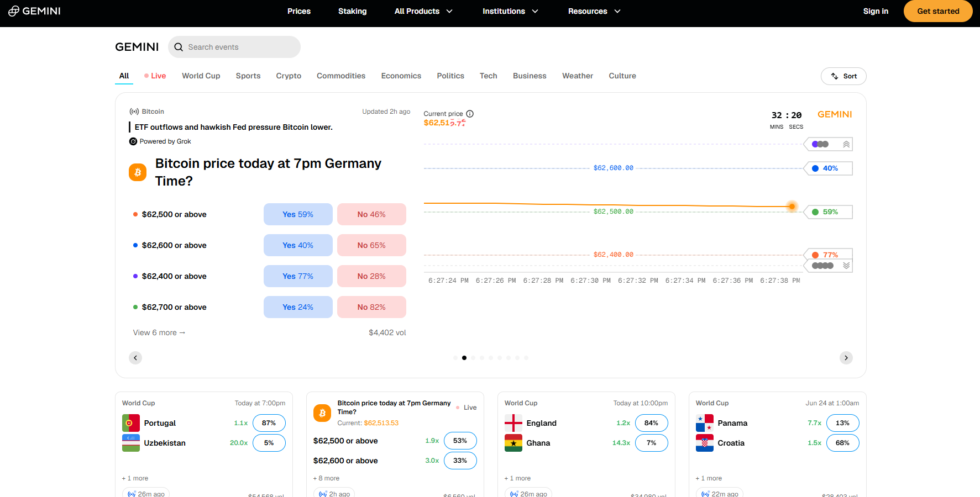Choose Yes 24% for $62,700 or above
This screenshot has height=497, width=980.
pyautogui.click(x=298, y=307)
